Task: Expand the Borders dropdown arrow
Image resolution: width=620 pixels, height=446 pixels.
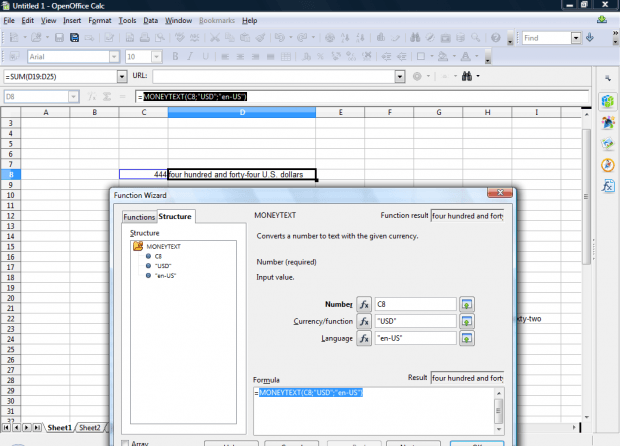Action: pyautogui.click(x=431, y=57)
